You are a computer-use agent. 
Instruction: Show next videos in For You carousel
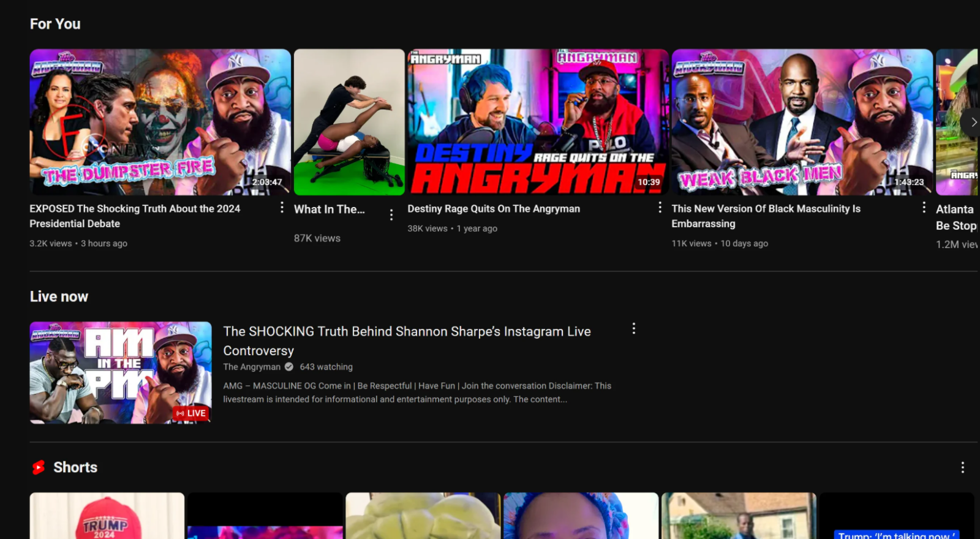[973, 123]
